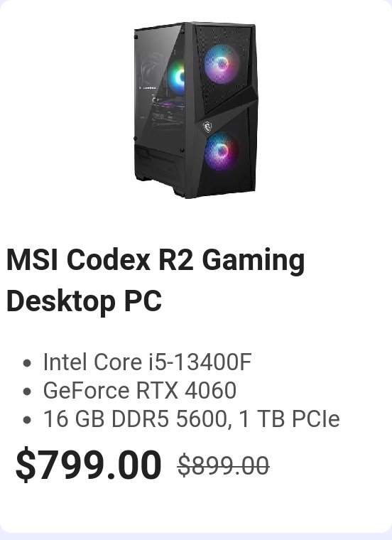
Task: Click the bullet beside 16 GB DDR5 5600
Action: pos(27,420)
